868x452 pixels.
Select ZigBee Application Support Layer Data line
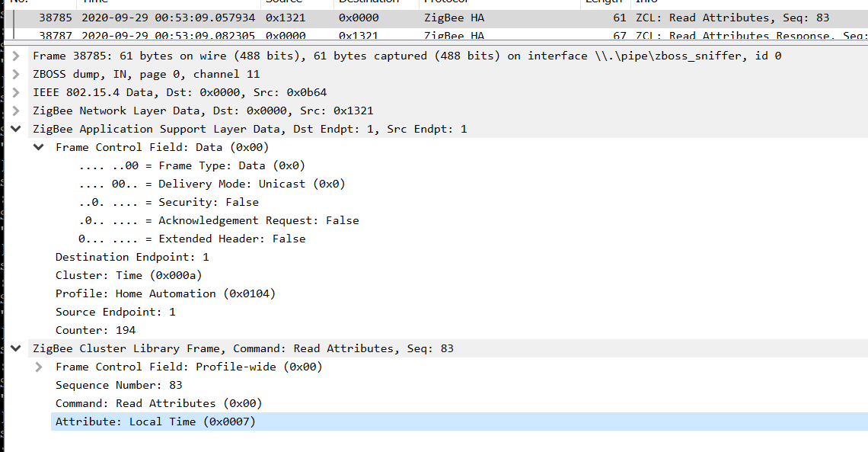click(x=250, y=129)
